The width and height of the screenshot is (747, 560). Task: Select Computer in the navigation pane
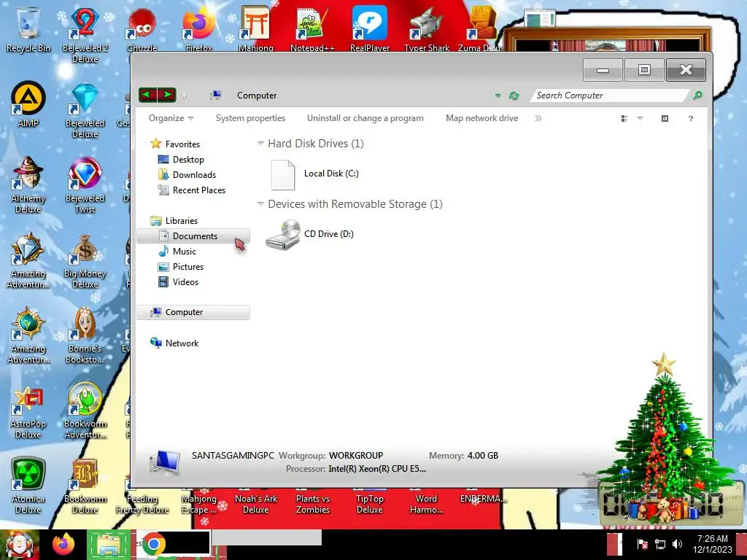(193, 312)
